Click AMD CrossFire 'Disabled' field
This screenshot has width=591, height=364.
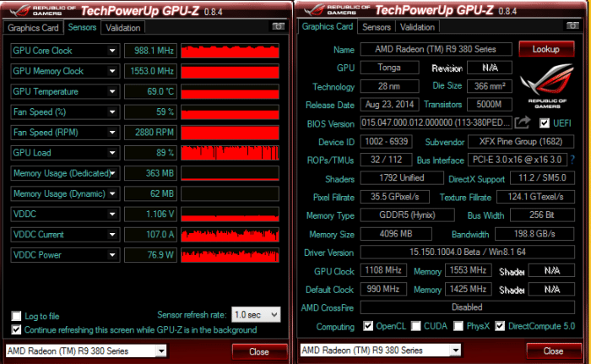[468, 307]
